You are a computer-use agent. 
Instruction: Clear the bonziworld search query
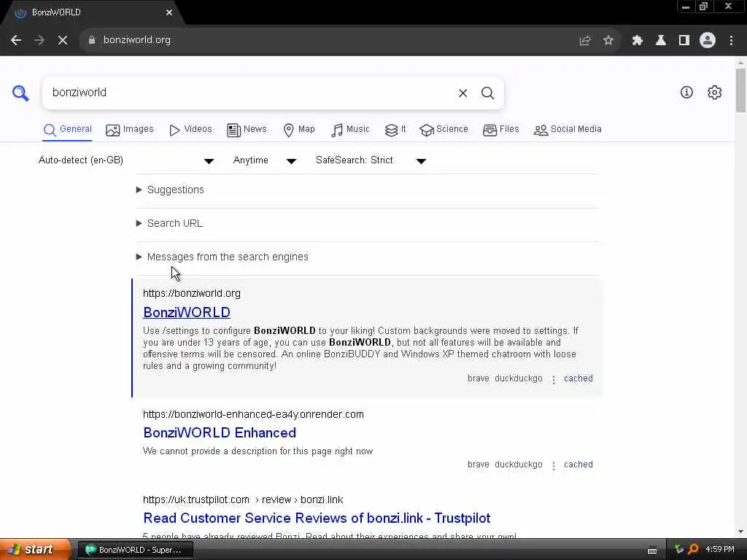[x=462, y=93]
